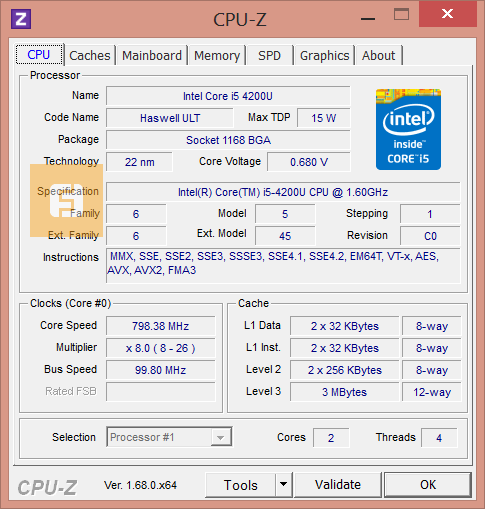Click the Intel Core i5 logo badge

point(408,129)
